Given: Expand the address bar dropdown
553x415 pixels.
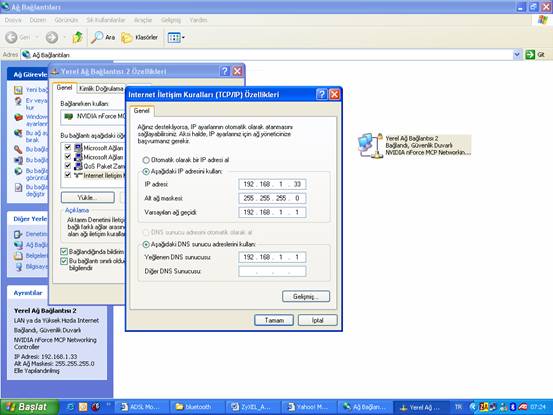Looking at the screenshot, I should (x=517, y=55).
